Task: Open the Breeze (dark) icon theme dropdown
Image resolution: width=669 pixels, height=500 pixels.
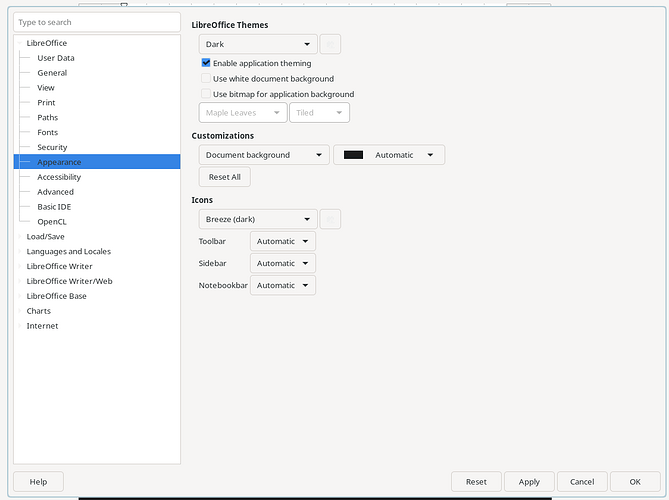Action: pos(258,219)
